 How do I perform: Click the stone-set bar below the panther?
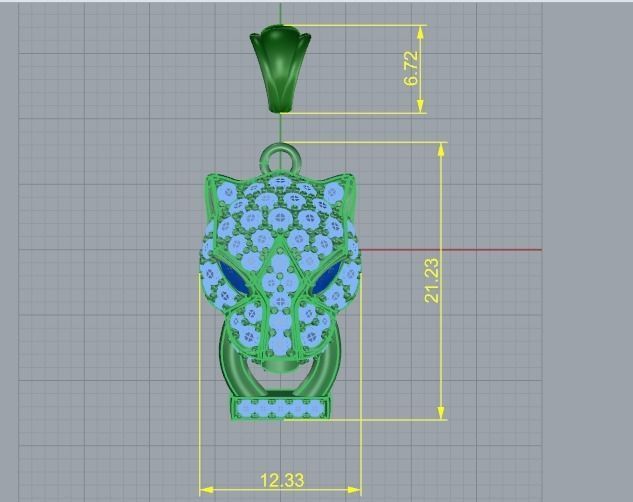pos(280,408)
